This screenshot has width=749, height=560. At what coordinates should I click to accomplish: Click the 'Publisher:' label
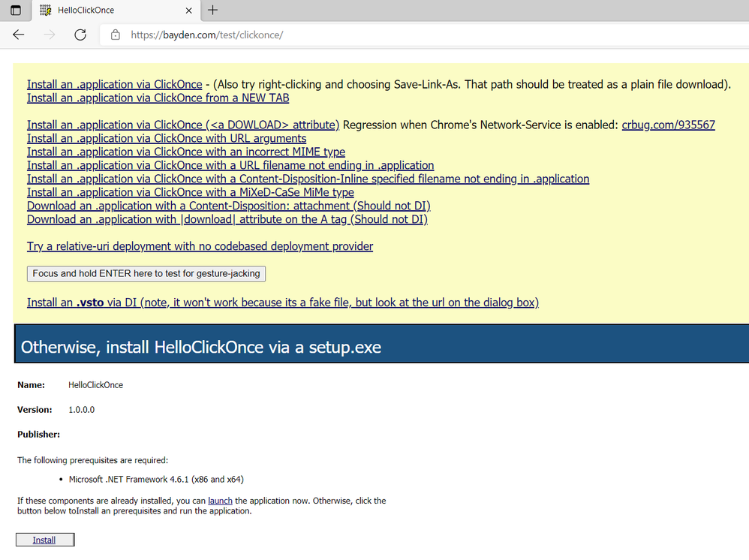(x=39, y=435)
